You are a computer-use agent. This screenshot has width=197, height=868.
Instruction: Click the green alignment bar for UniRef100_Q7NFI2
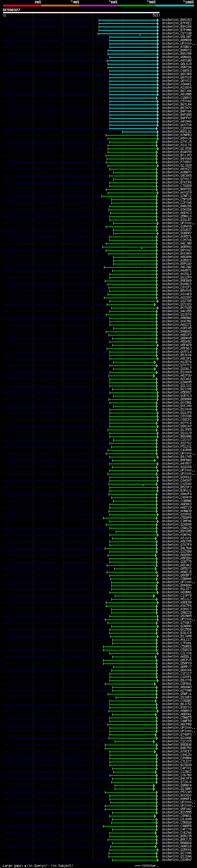pyautogui.click(x=130, y=196)
